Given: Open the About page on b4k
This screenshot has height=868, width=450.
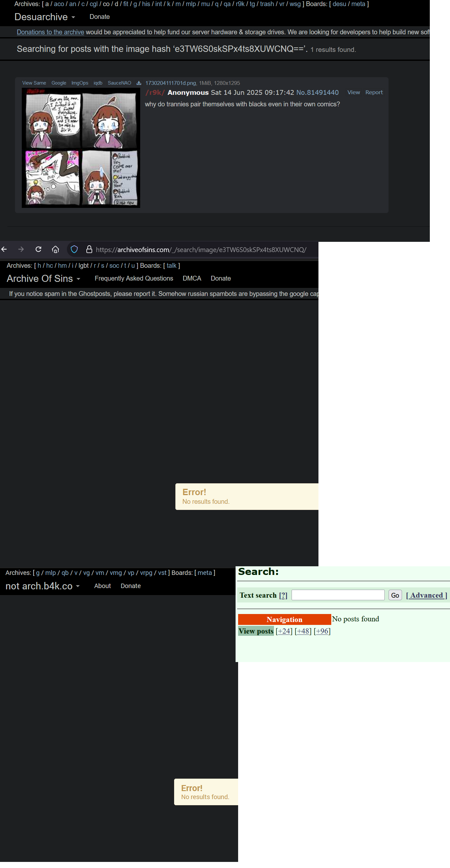Looking at the screenshot, I should 102,586.
